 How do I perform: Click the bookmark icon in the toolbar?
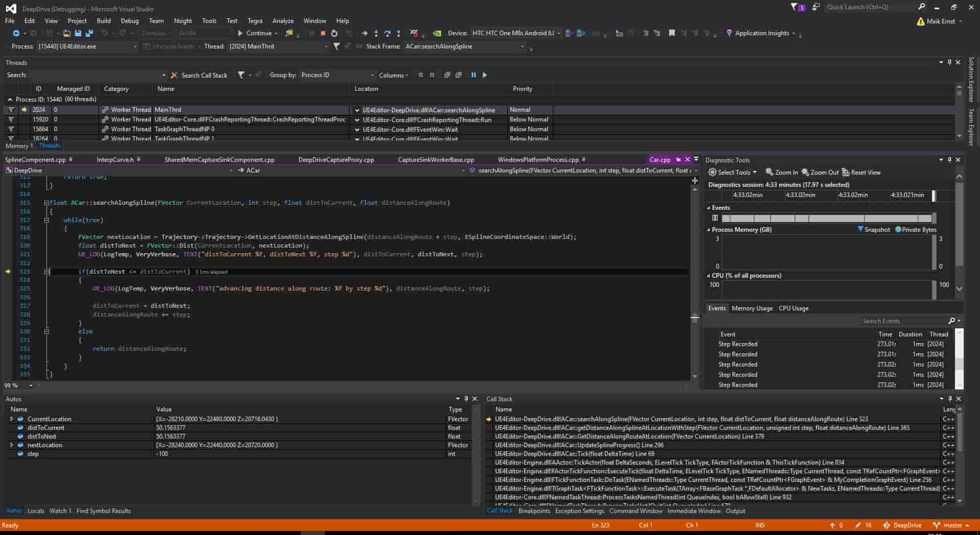672,33
